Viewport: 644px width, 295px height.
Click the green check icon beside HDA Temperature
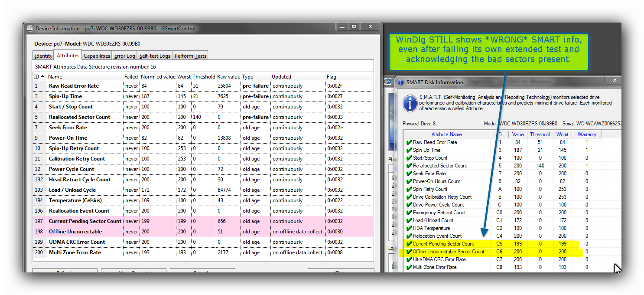click(409, 228)
